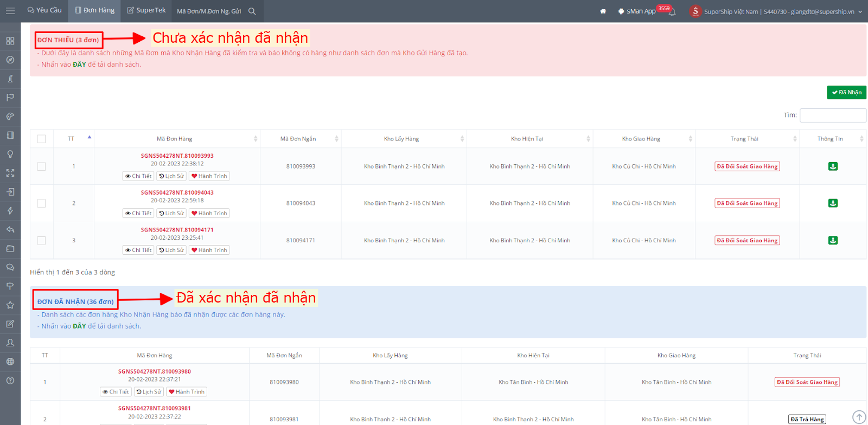Click the 3559 notification badge
This screenshot has height=425, width=868.
pyautogui.click(x=664, y=8)
